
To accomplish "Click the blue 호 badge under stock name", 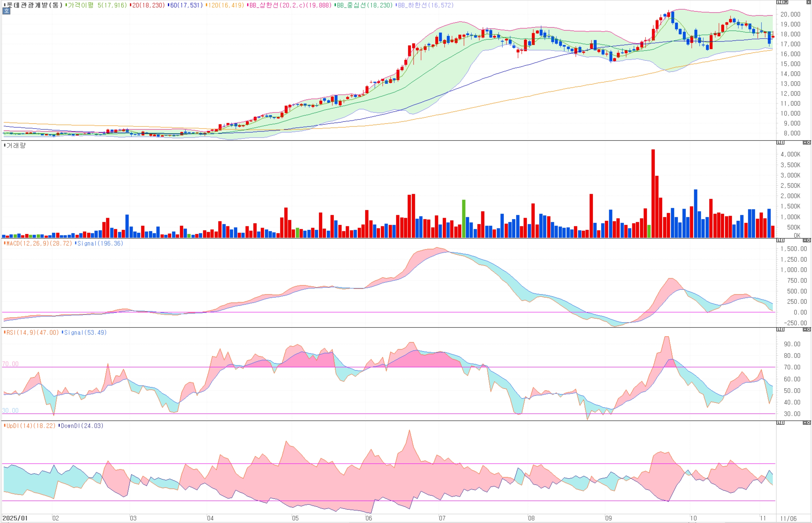I will (6, 11).
